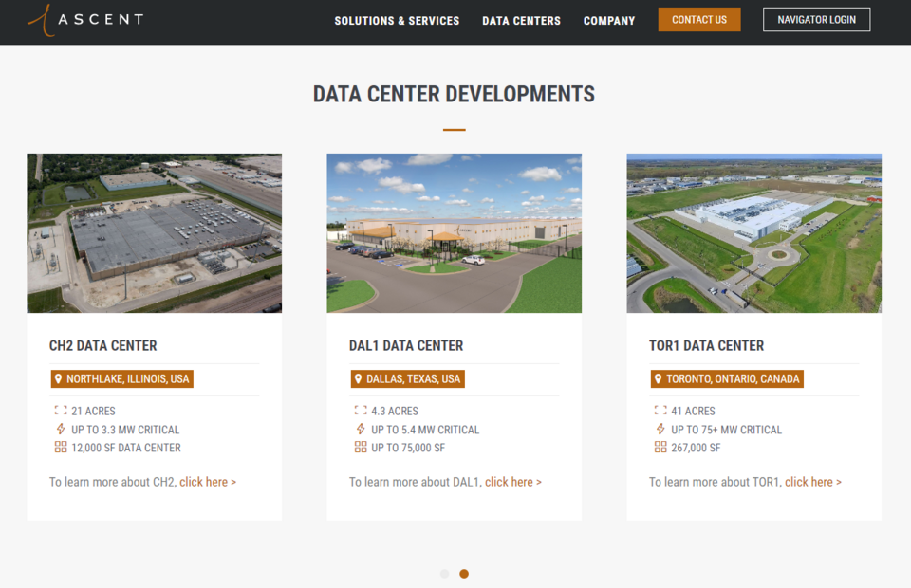Click the area icon next to 21 Acres
This screenshot has height=588, width=911.
click(61, 411)
